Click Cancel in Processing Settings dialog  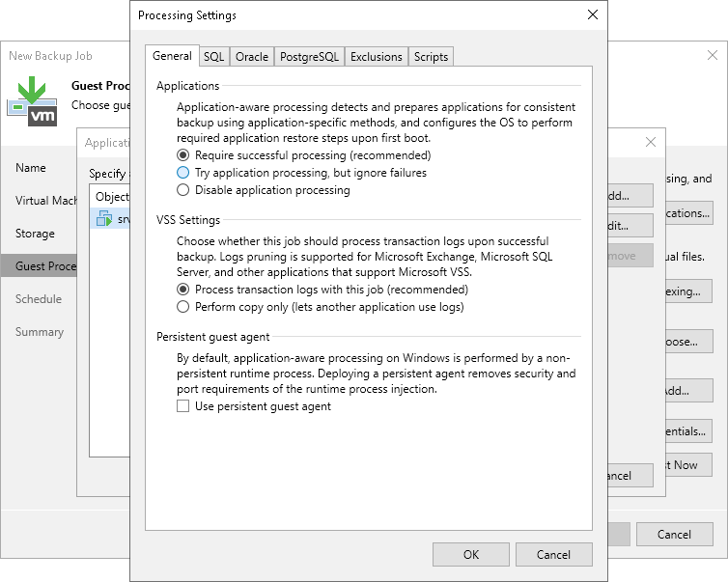[x=553, y=555]
